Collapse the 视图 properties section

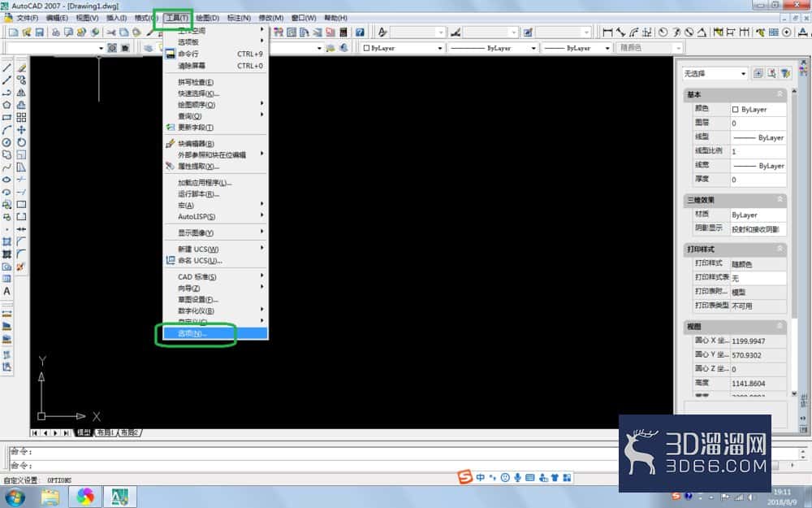780,326
